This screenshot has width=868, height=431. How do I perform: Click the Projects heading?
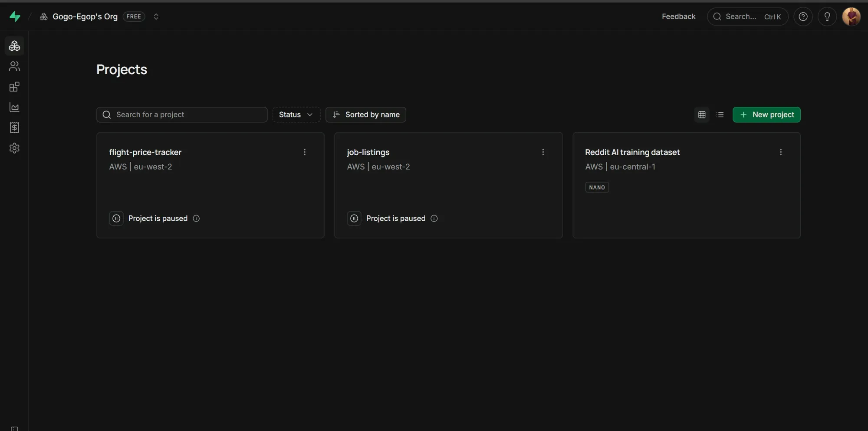(x=122, y=70)
